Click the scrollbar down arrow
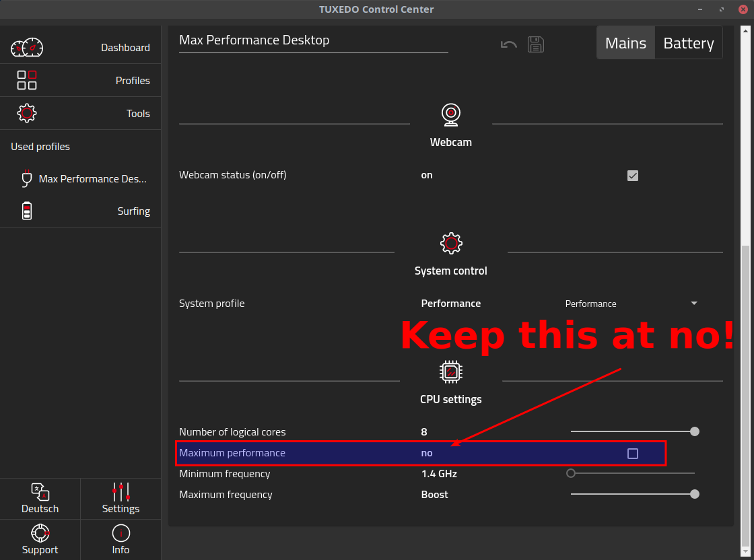This screenshot has width=754, height=560. (745, 551)
